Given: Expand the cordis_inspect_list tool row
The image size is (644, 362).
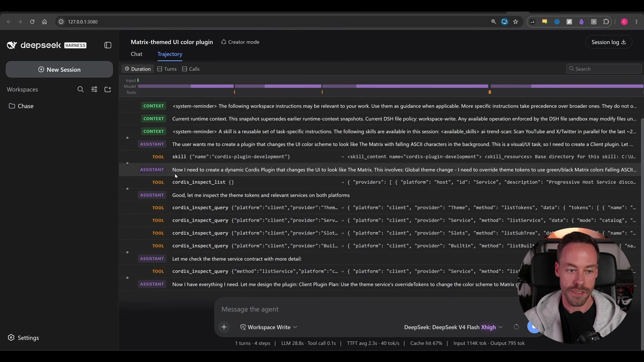Looking at the screenshot, I should point(380,182).
